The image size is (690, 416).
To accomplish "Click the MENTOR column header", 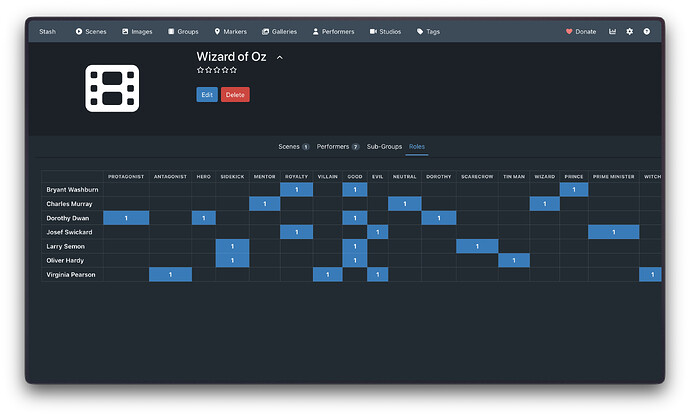I will pos(264,177).
